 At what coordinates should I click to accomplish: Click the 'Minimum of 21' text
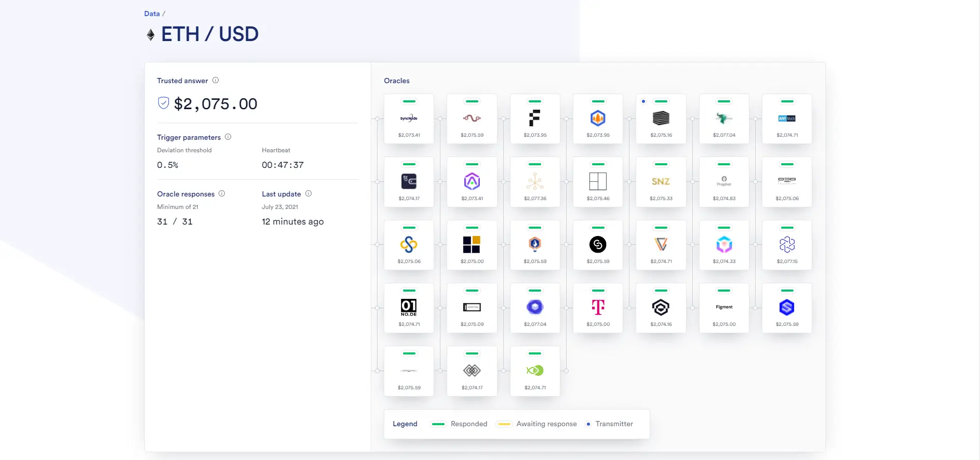coord(178,207)
